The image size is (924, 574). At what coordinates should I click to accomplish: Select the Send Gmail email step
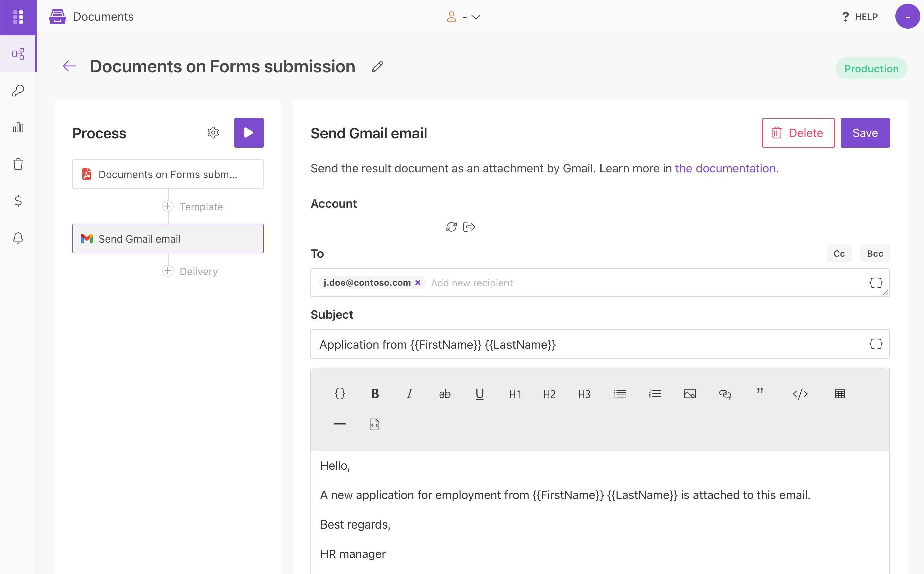[x=168, y=239]
